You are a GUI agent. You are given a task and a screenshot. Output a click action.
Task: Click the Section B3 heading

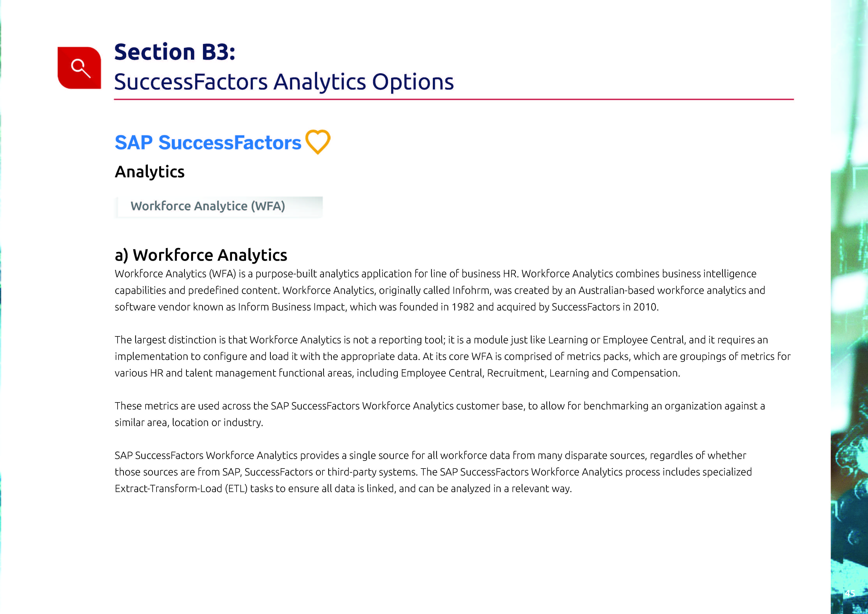point(175,52)
